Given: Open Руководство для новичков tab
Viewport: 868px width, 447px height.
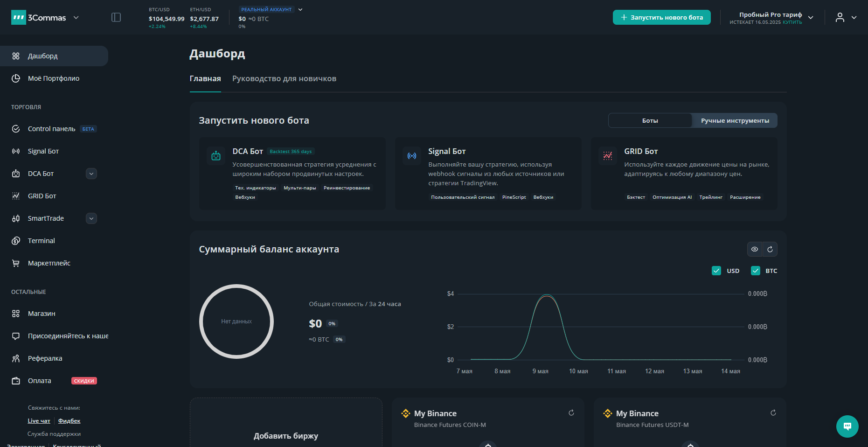Looking at the screenshot, I should [284, 79].
